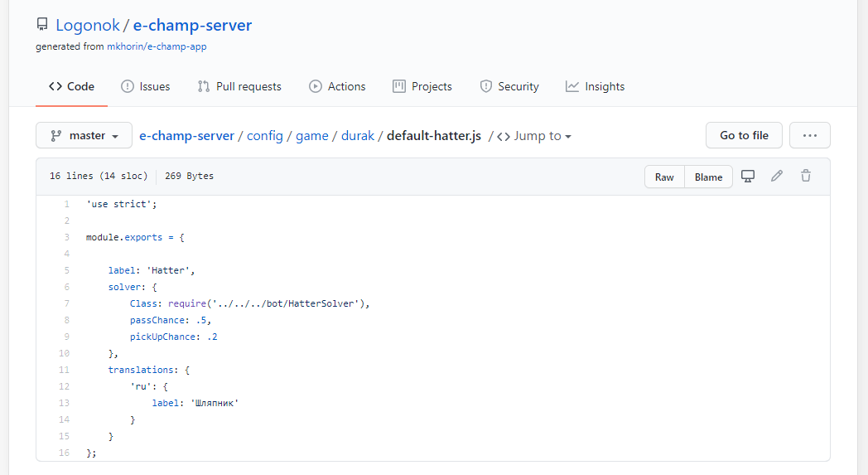
Task: Click the pickUpChance: .2 line
Action: (173, 337)
